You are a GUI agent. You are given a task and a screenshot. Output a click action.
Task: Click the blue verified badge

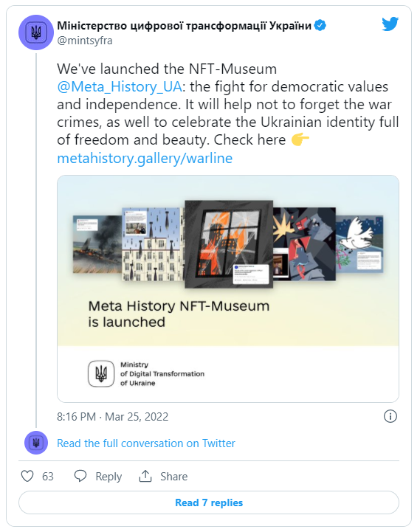click(320, 25)
